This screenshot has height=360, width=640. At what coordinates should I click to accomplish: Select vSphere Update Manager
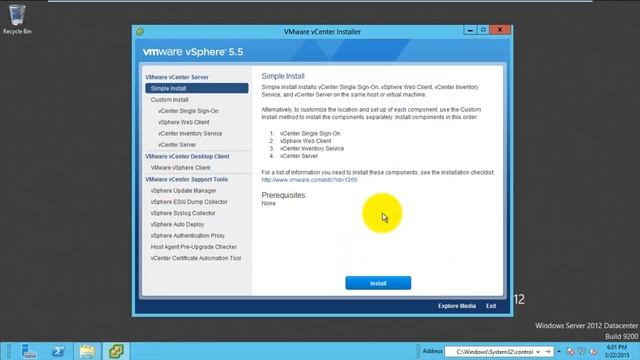[183, 191]
